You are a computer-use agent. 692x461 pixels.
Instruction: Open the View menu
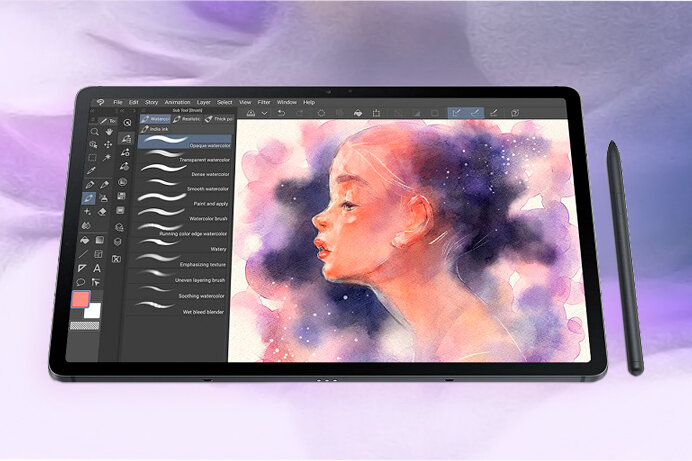(x=245, y=102)
